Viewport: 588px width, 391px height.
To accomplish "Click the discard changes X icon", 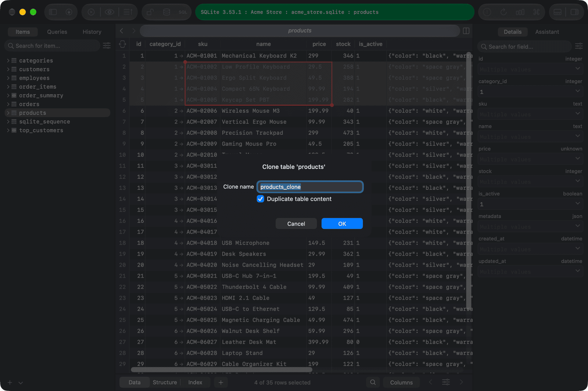I will (x=91, y=12).
